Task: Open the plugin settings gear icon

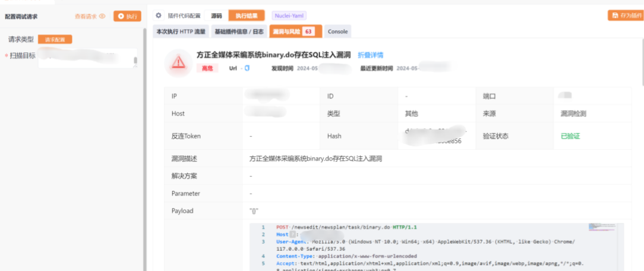Action: 159,15
